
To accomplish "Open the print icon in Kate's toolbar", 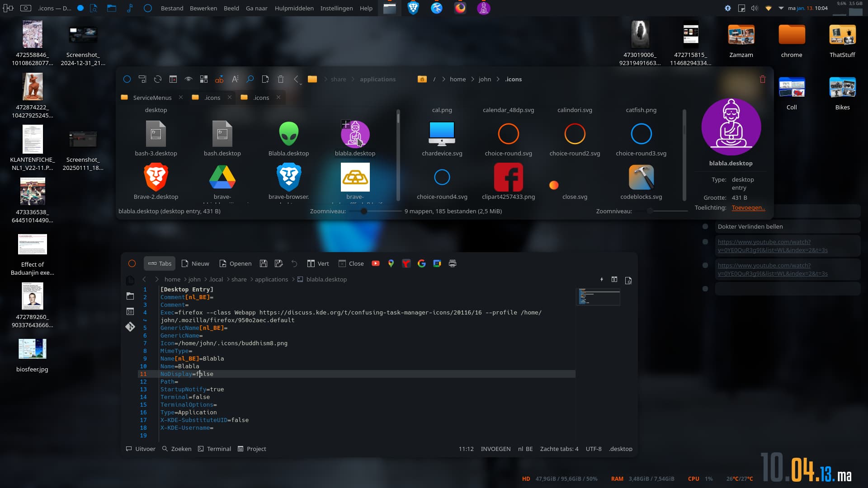I will (453, 263).
